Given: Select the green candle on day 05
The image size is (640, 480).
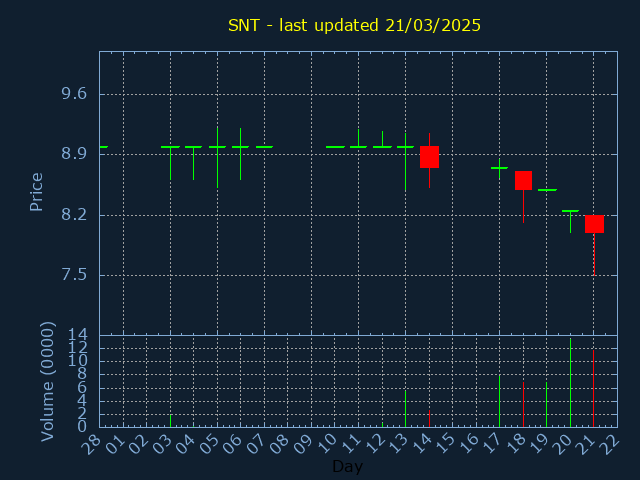Looking at the screenshot, I should (218, 147).
